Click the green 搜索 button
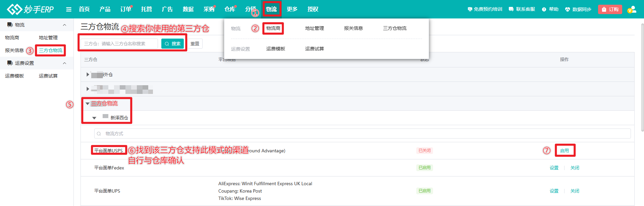The width and height of the screenshot is (644, 206). 173,44
